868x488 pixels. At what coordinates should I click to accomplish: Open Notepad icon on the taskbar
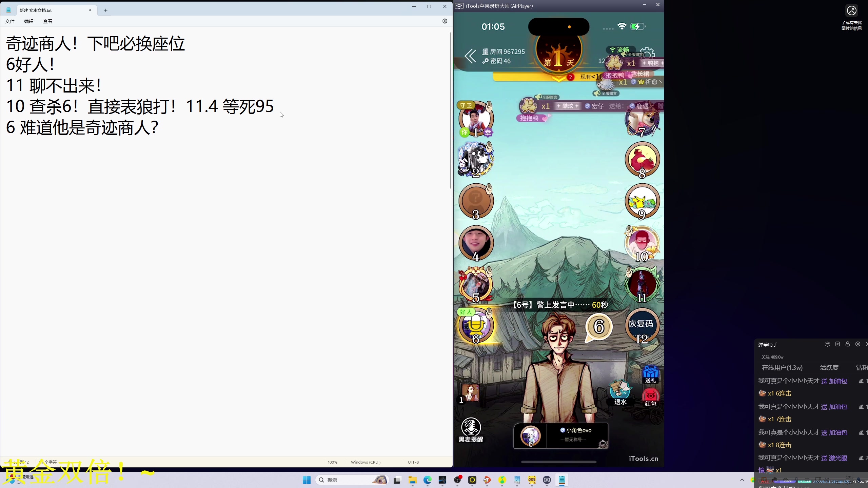[x=562, y=480]
